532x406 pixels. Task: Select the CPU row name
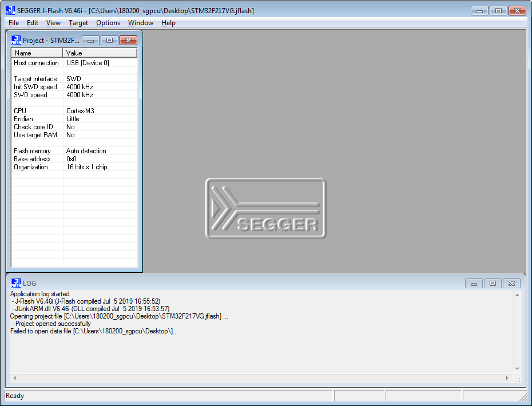tap(19, 111)
